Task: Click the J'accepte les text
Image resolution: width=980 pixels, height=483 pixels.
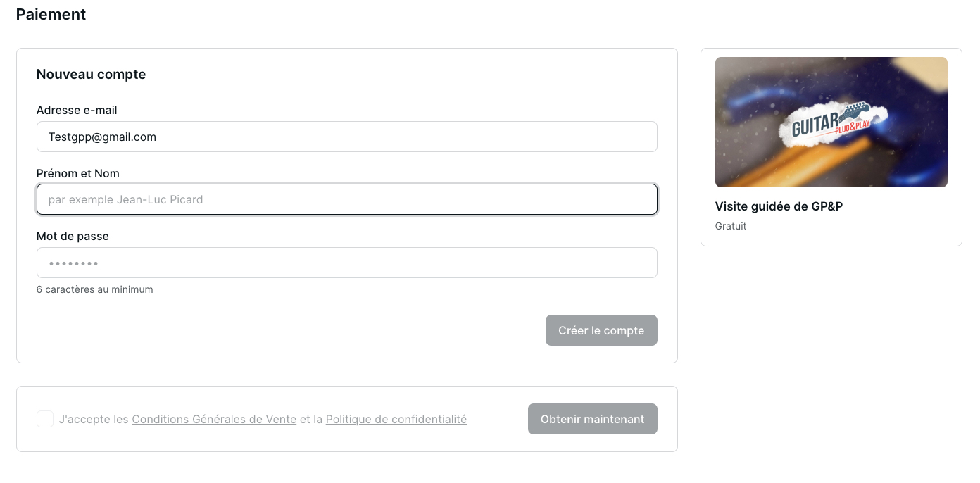Action: pos(94,419)
